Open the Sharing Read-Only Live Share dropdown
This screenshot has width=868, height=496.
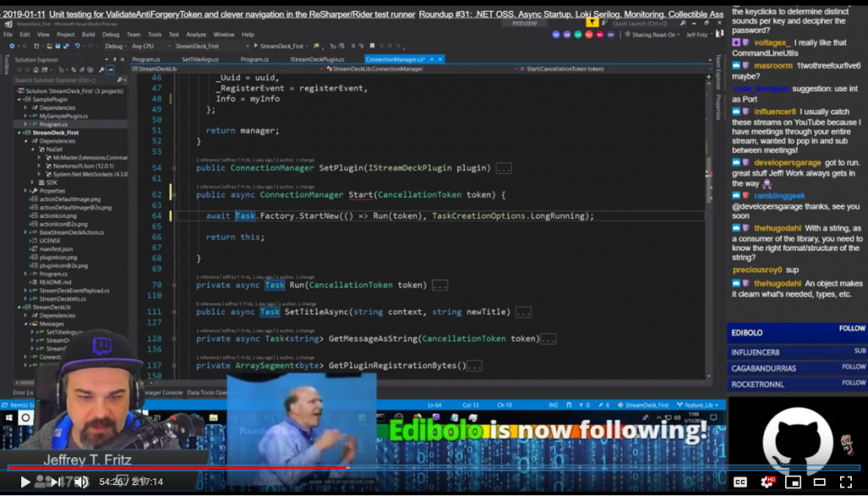click(654, 34)
